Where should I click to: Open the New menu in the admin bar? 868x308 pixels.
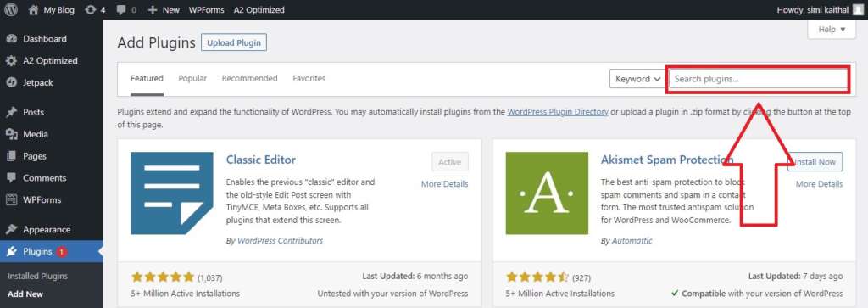point(164,10)
